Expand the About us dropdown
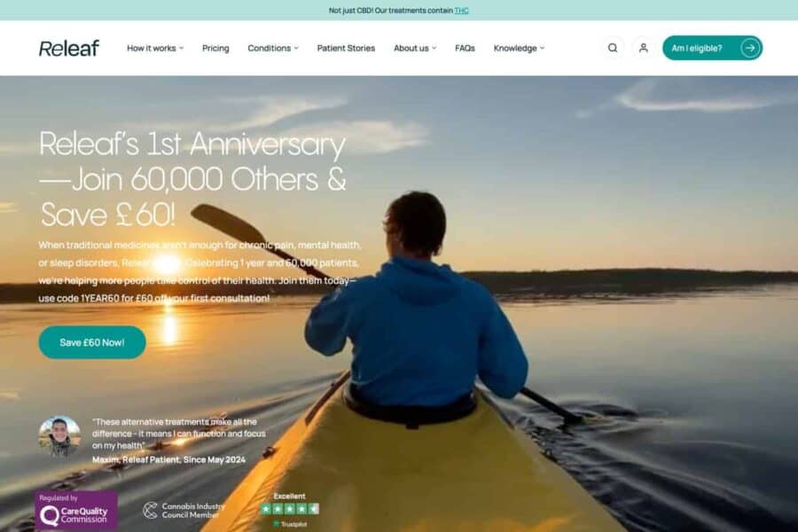Image resolution: width=798 pixels, height=532 pixels. (415, 48)
